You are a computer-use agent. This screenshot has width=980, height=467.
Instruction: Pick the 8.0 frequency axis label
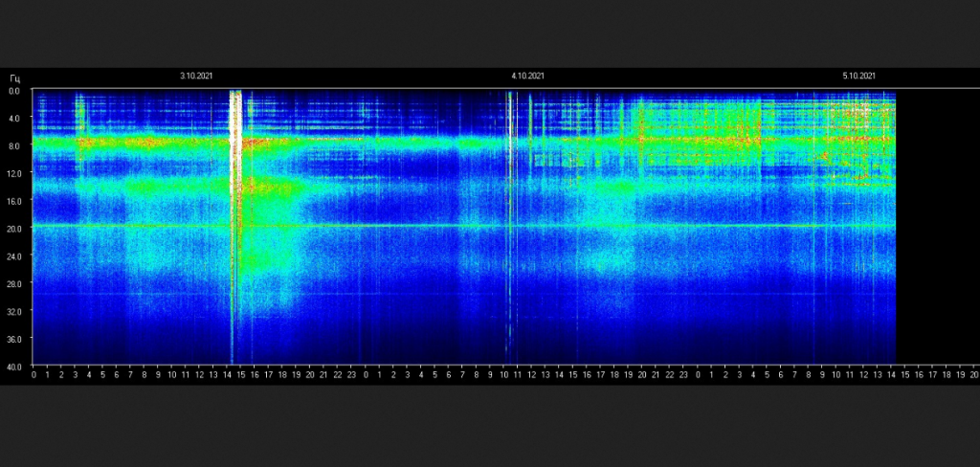pos(14,145)
